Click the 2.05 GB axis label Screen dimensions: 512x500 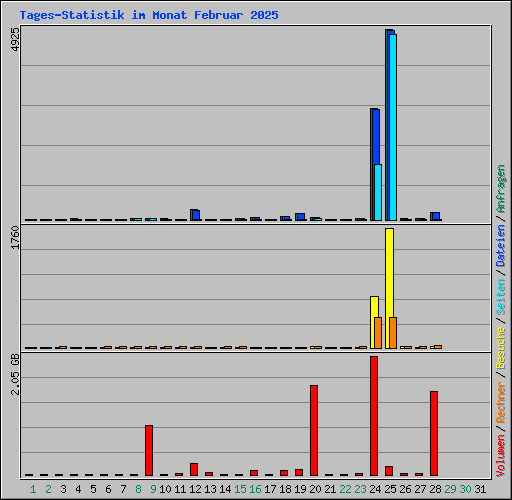click(15, 374)
